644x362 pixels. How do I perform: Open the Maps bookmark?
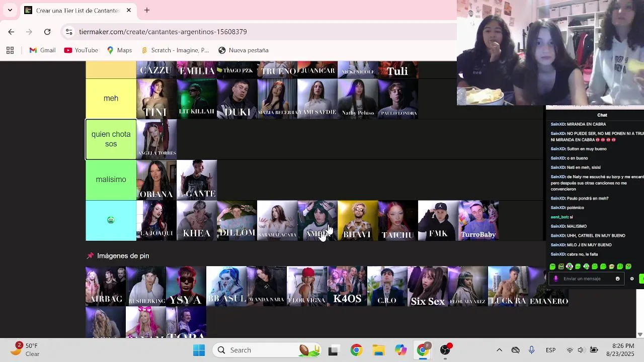click(x=119, y=50)
